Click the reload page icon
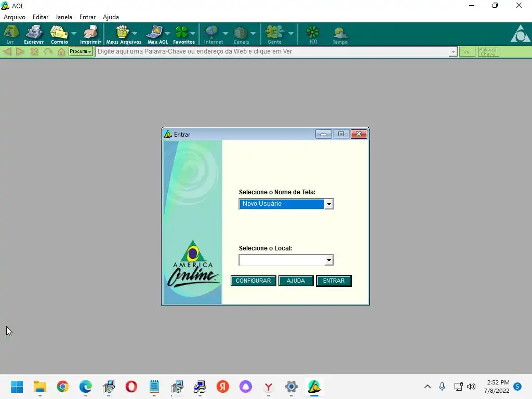The image size is (532, 399). (x=48, y=51)
